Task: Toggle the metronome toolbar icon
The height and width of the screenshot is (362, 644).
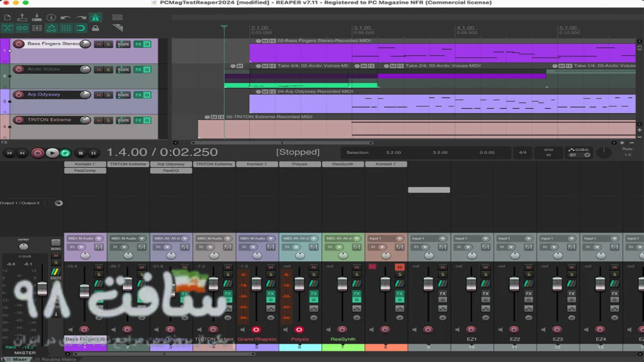Action: tap(96, 17)
